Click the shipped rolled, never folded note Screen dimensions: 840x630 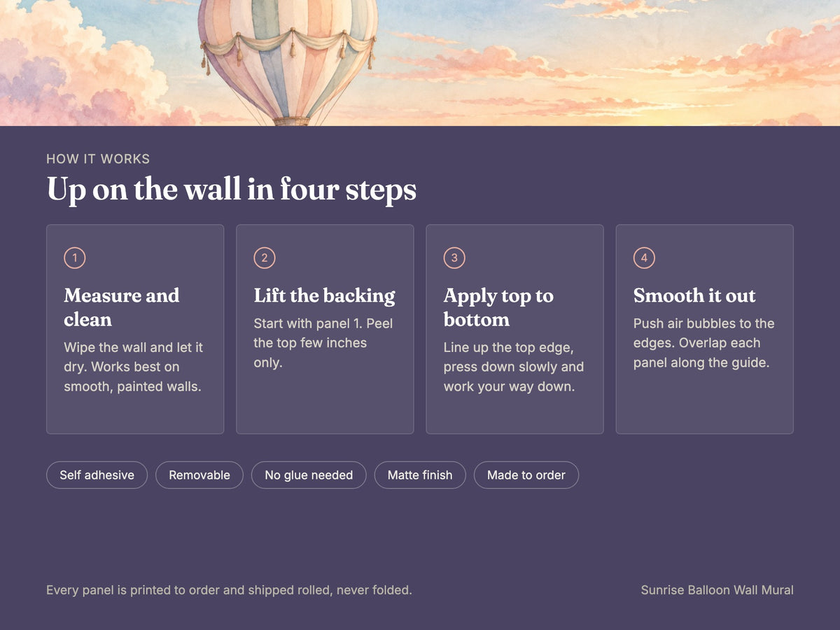click(x=229, y=590)
